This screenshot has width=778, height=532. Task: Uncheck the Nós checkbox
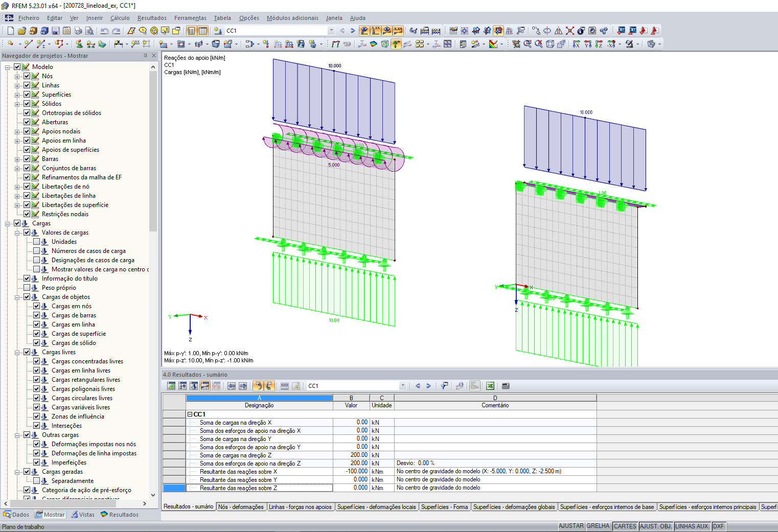[x=27, y=76]
